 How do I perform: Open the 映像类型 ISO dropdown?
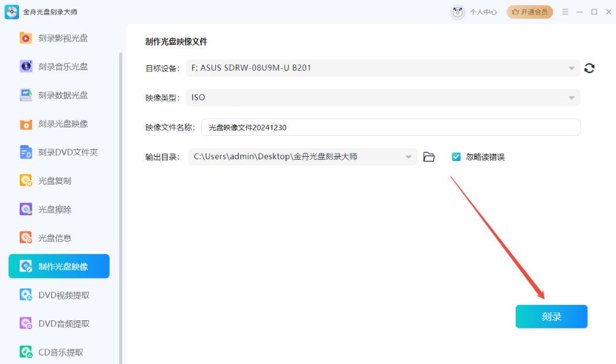coord(571,98)
